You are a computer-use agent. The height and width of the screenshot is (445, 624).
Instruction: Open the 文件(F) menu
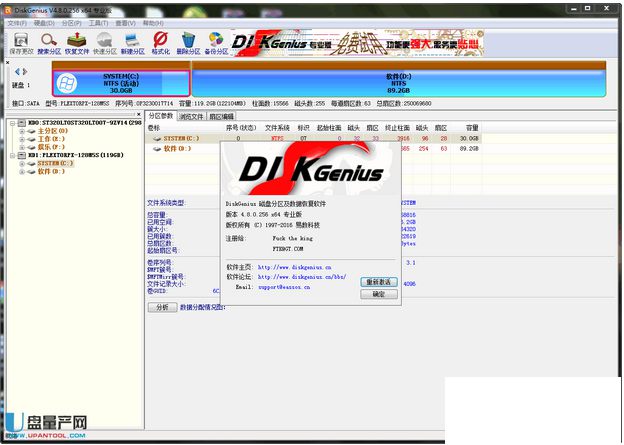[17, 23]
